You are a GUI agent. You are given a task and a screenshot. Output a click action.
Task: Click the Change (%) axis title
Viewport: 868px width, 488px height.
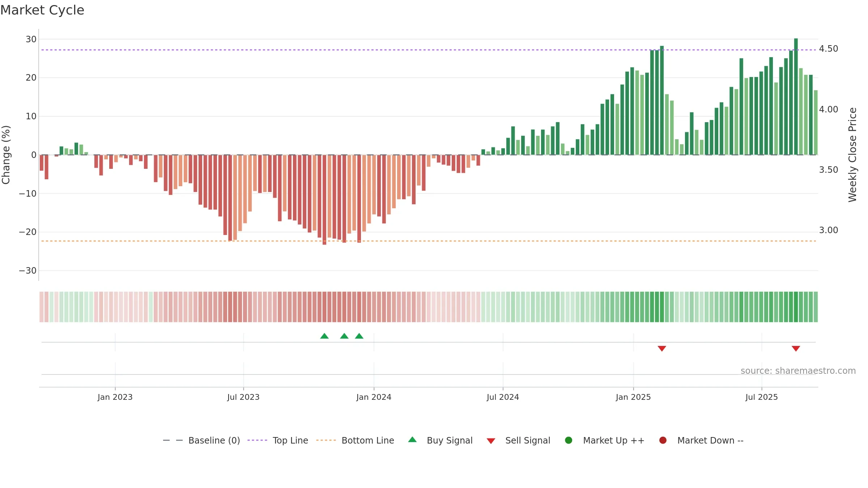[x=6, y=155]
